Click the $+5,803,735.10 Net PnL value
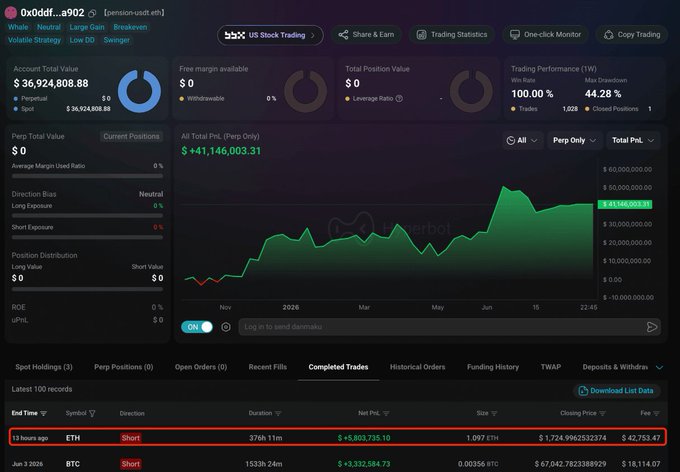Image resolution: width=680 pixels, height=472 pixels. pos(364,438)
